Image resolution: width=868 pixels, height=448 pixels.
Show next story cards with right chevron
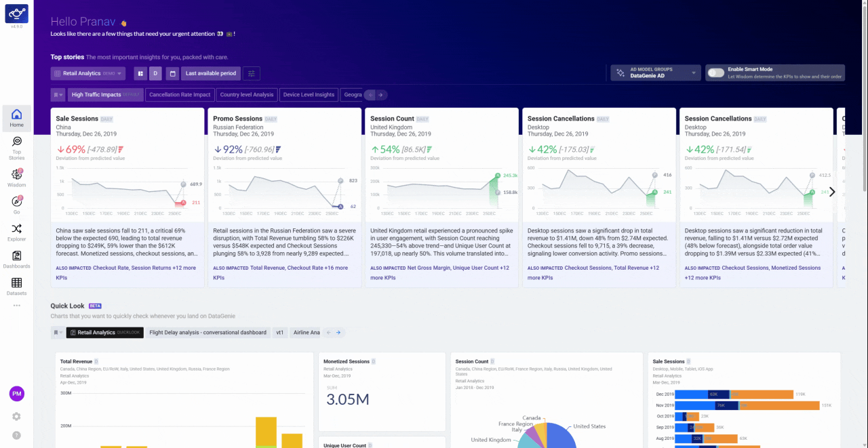pyautogui.click(x=833, y=192)
